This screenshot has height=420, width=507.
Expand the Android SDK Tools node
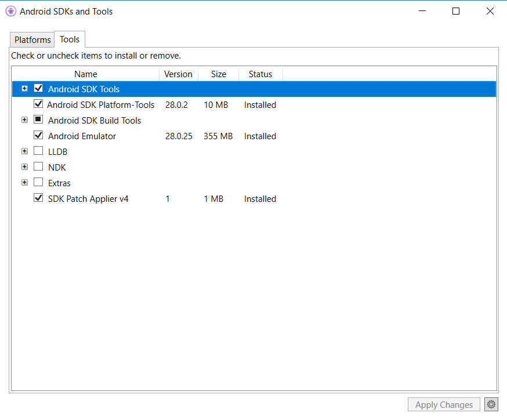[24, 88]
